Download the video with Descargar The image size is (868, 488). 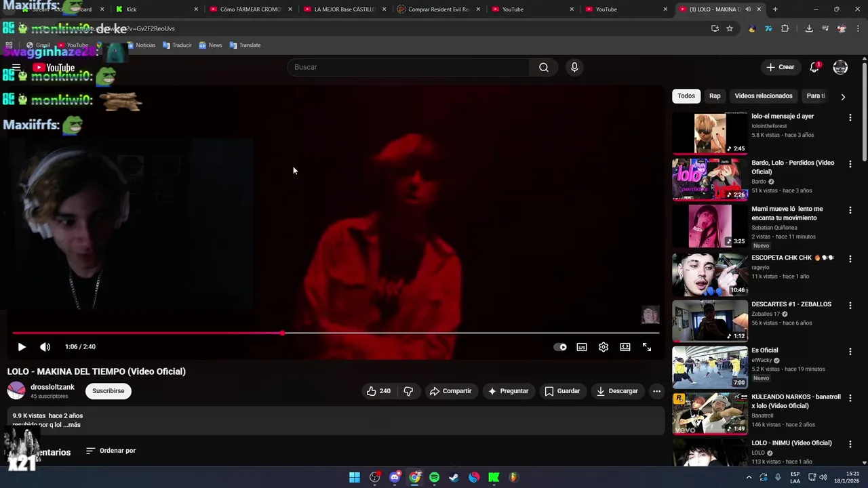[617, 391]
